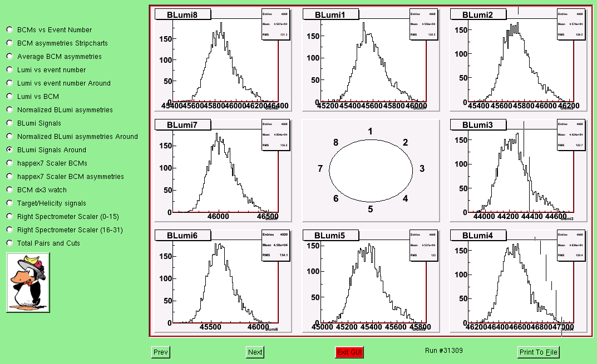Choose happex7 Scaler BCM asymmetries
Viewport: 597px width, 364px height.
10,176
